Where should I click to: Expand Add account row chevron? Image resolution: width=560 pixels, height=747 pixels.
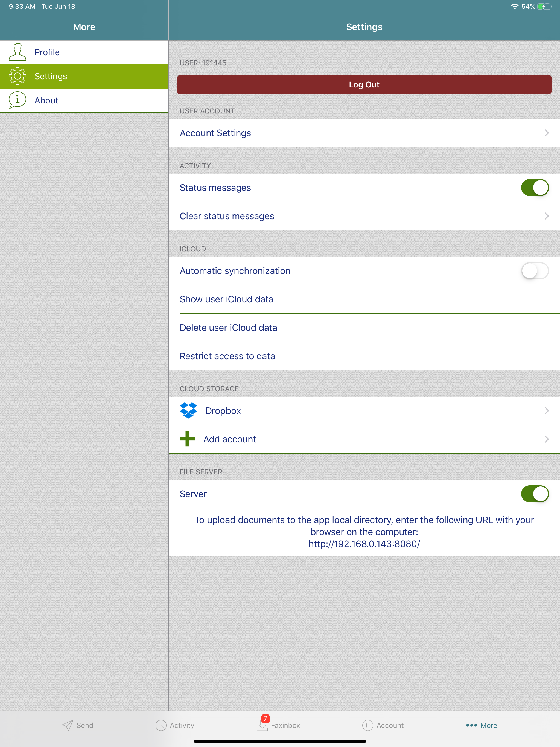pos(547,439)
